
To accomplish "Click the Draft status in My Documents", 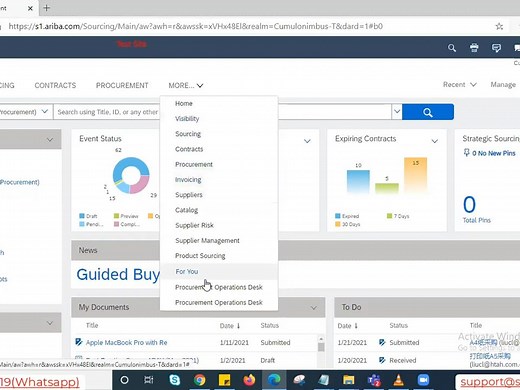I will (x=268, y=360).
